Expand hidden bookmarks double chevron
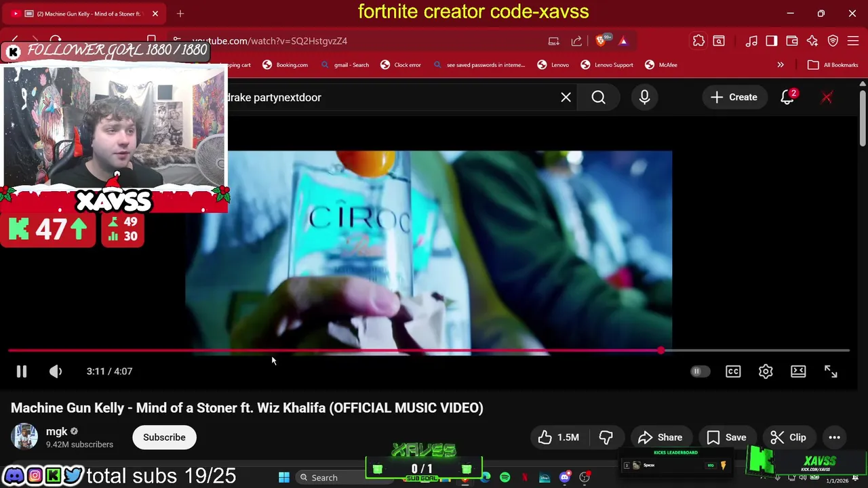The height and width of the screenshot is (488, 868). tap(781, 65)
